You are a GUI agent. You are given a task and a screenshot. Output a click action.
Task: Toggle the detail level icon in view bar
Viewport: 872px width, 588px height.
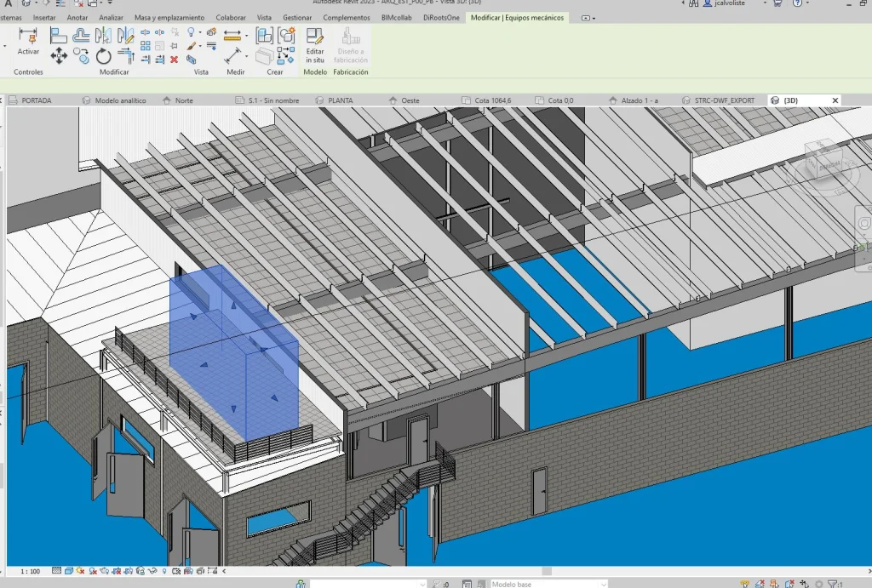(56, 571)
